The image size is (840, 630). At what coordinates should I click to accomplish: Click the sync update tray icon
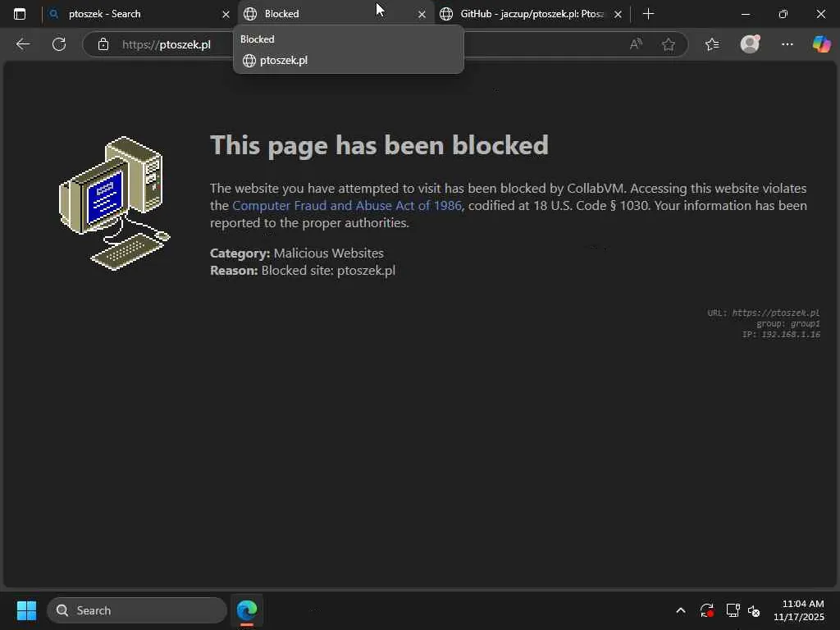pyautogui.click(x=706, y=610)
